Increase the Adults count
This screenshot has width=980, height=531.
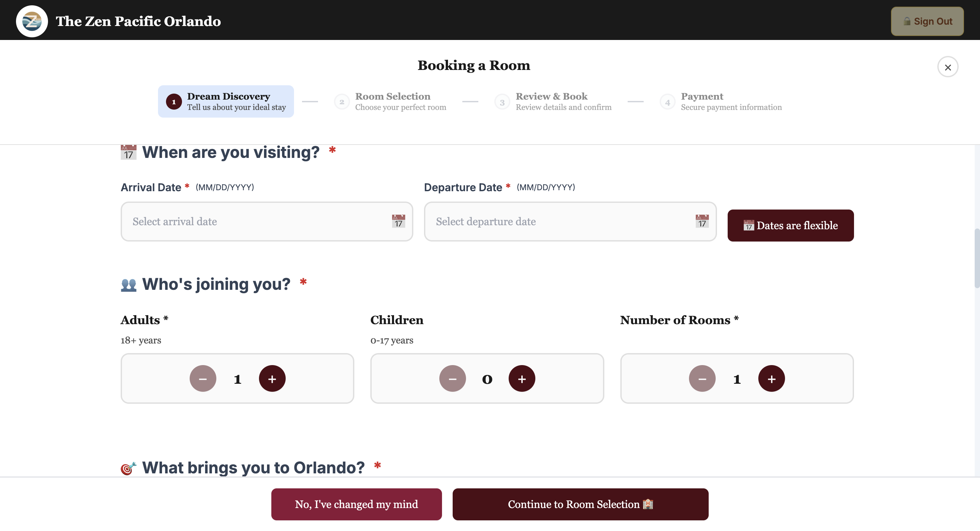pos(272,378)
